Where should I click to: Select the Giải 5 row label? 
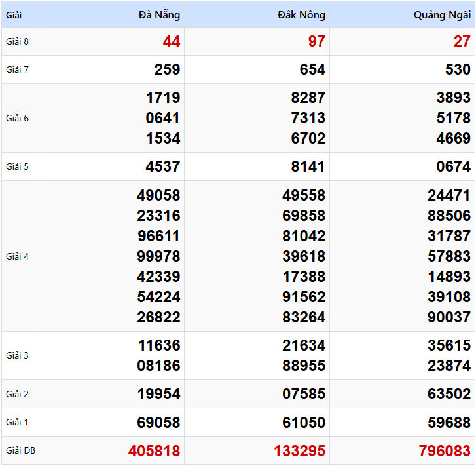[17, 166]
